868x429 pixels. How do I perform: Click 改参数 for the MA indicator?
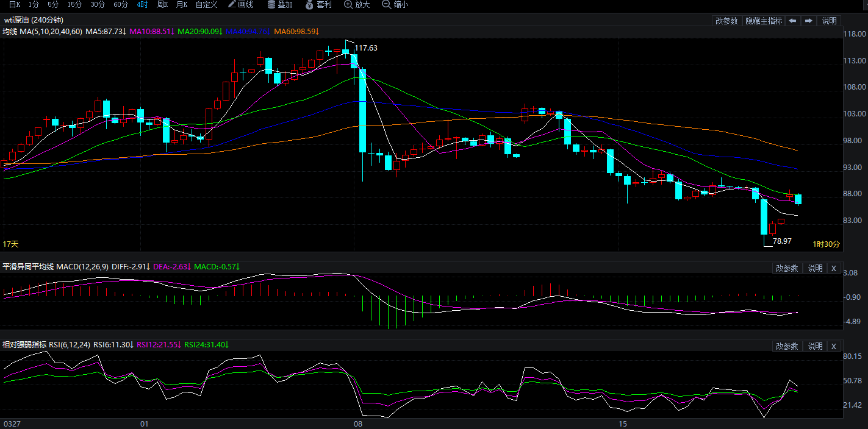726,21
